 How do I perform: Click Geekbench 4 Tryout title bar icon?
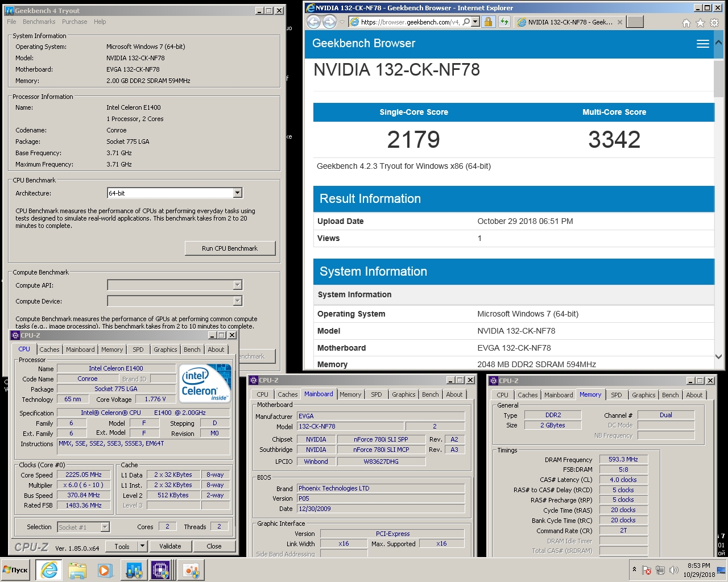point(9,10)
